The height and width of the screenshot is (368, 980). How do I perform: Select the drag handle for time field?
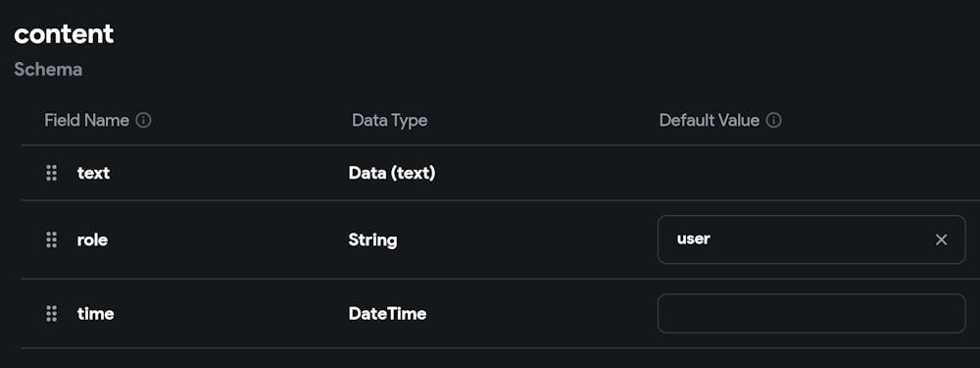click(52, 314)
